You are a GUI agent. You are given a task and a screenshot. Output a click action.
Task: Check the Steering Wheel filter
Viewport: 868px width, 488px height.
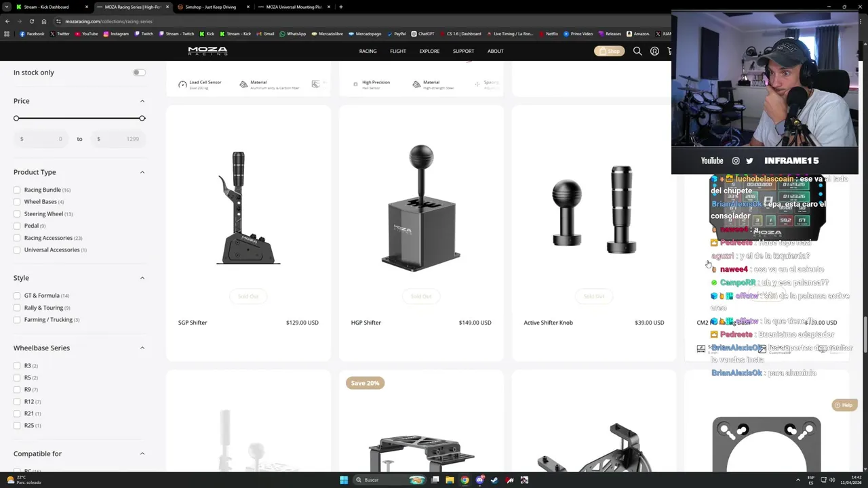pyautogui.click(x=17, y=213)
